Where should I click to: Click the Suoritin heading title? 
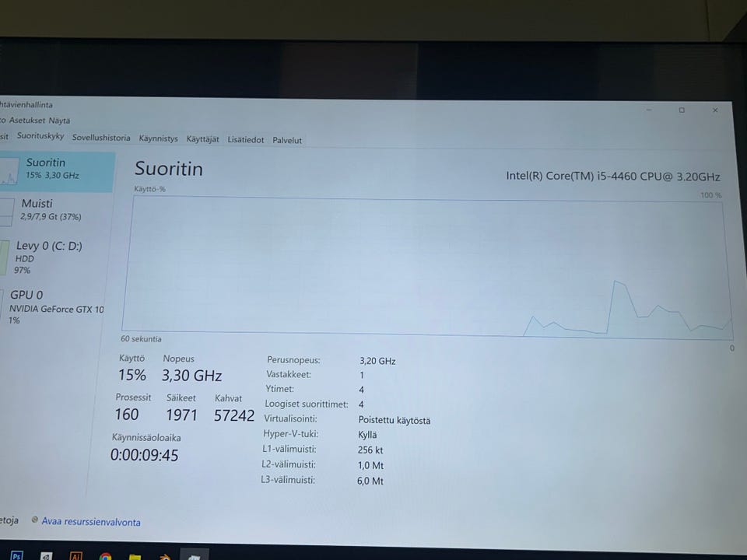click(169, 169)
